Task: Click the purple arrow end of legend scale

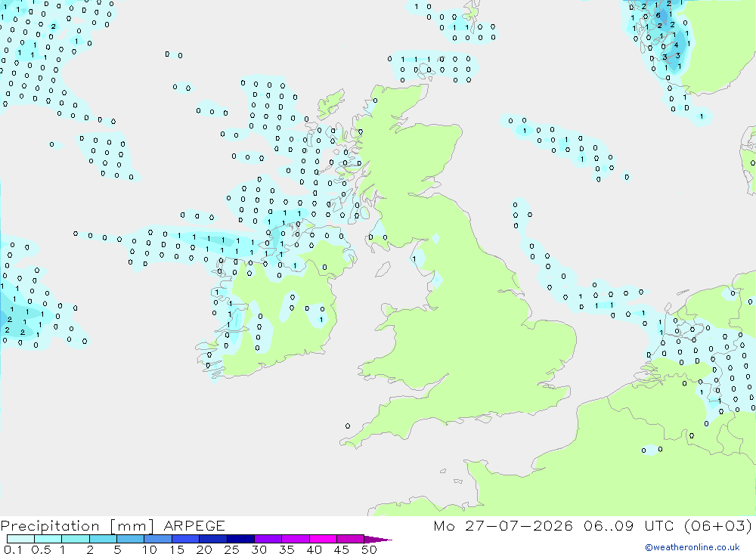Action: (378, 540)
